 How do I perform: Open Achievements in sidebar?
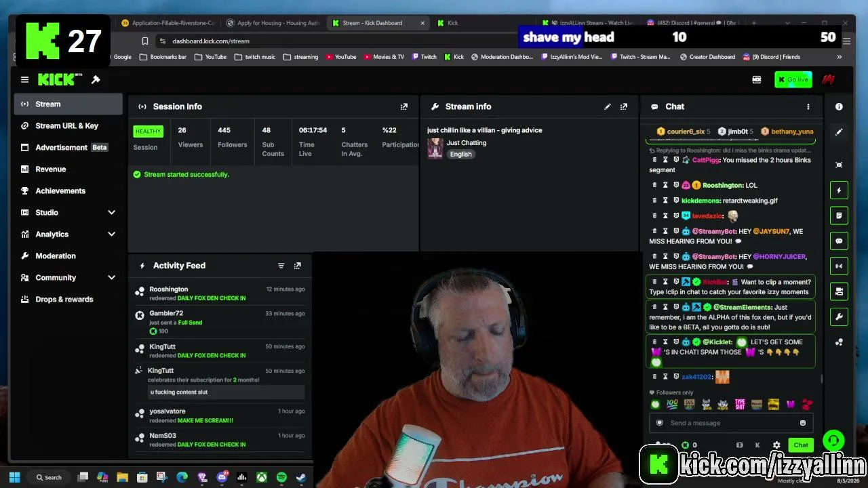(68, 191)
